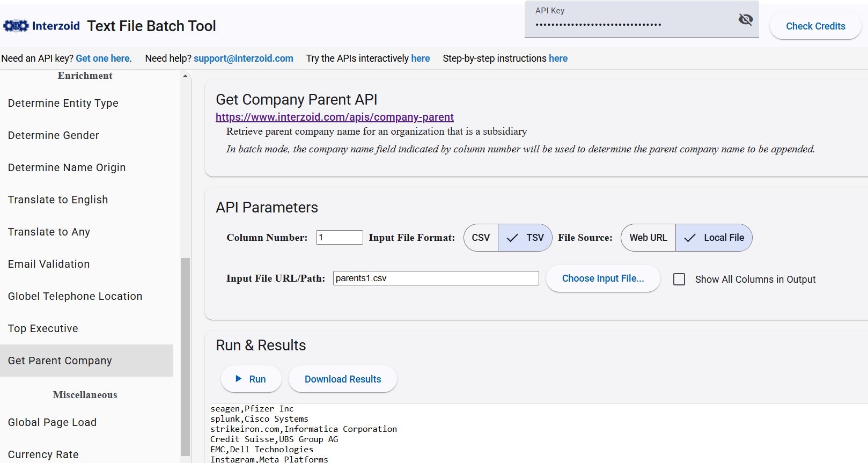Click the Input File URL/Path field

[436, 278]
